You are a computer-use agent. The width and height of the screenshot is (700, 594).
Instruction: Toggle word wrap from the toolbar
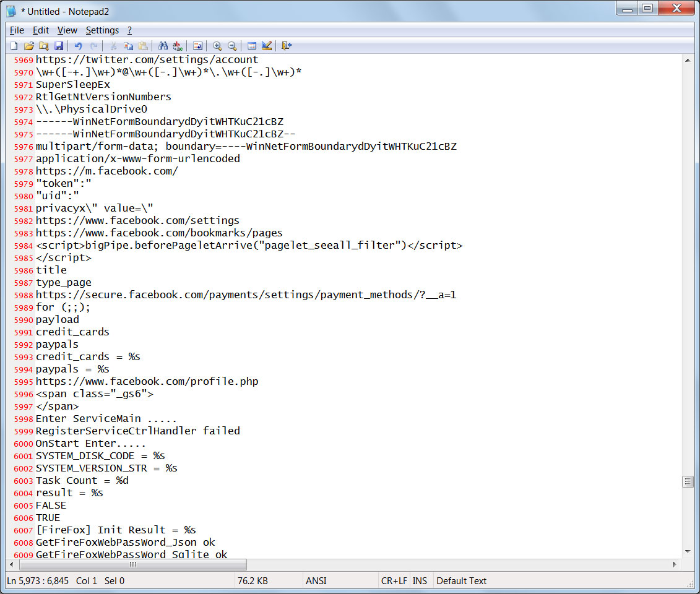(197, 46)
